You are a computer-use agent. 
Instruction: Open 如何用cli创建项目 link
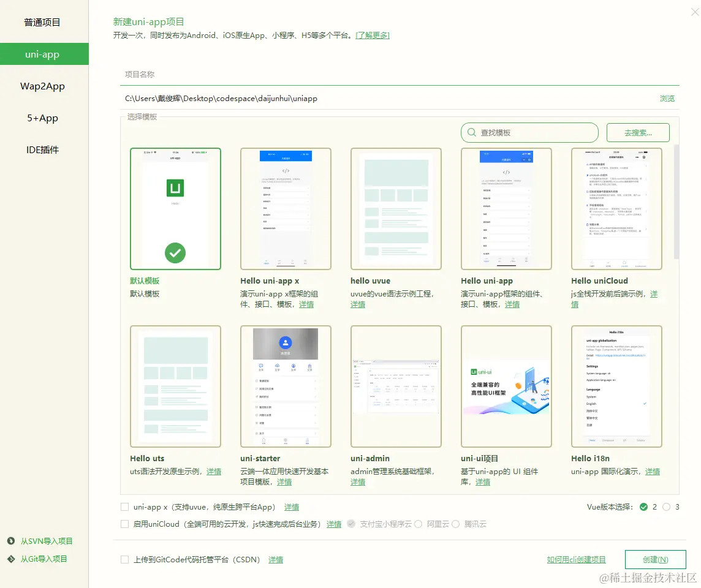point(576,559)
